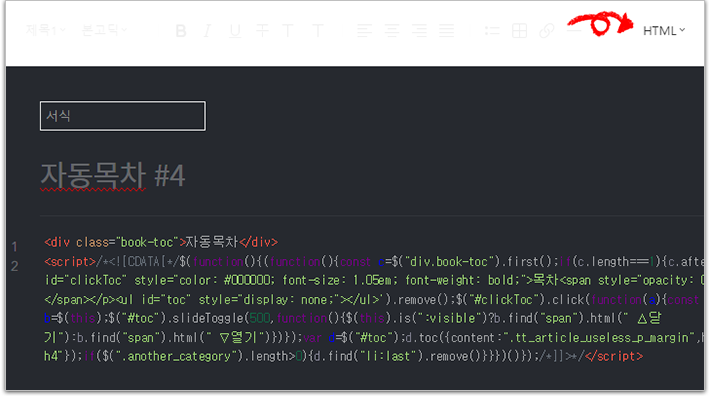Align text right
Viewport: 710px width, 400px height.
click(x=419, y=31)
